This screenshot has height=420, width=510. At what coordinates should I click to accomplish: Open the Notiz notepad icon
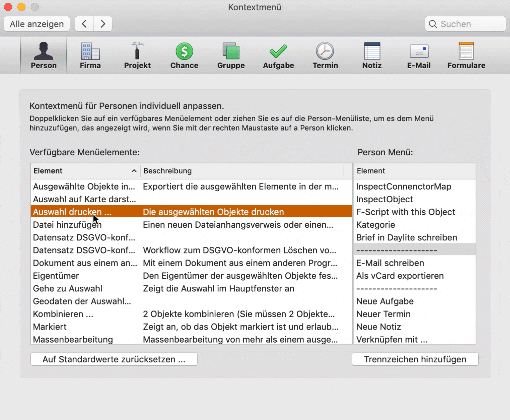[372, 51]
